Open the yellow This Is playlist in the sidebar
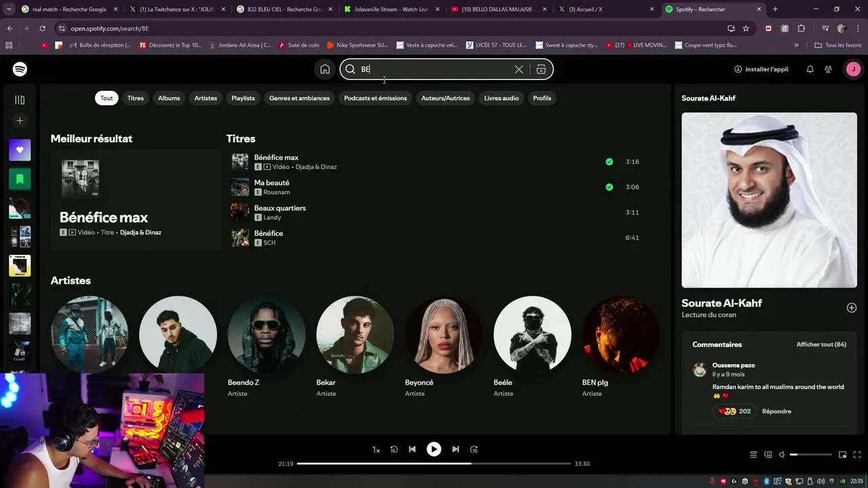 coord(20,266)
